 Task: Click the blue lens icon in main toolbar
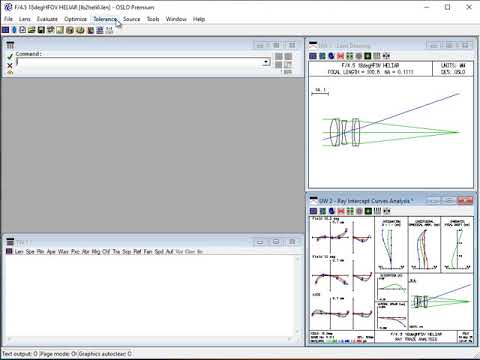(x=14, y=30)
